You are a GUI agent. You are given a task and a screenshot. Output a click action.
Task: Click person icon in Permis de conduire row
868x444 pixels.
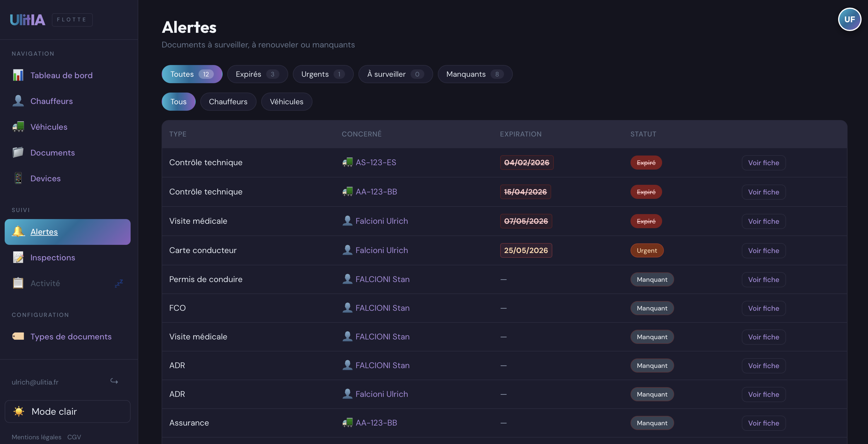coord(347,279)
